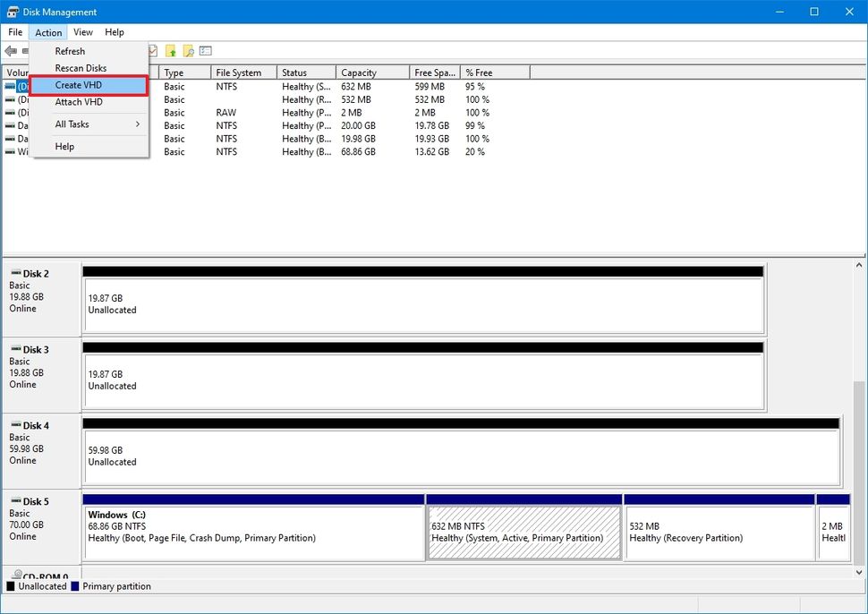Click the disk pane vertical scrollbar thumb
Viewport: 868px width, 614px height.
point(859,473)
